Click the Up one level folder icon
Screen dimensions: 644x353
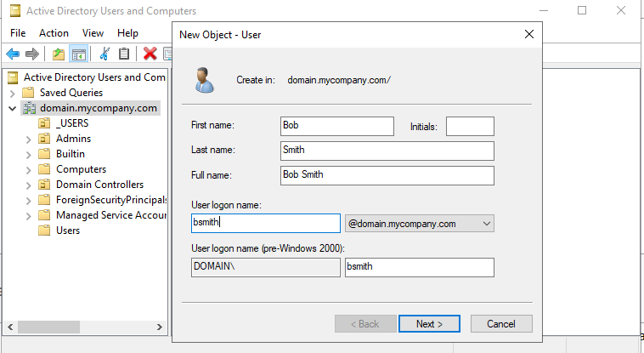(x=59, y=54)
